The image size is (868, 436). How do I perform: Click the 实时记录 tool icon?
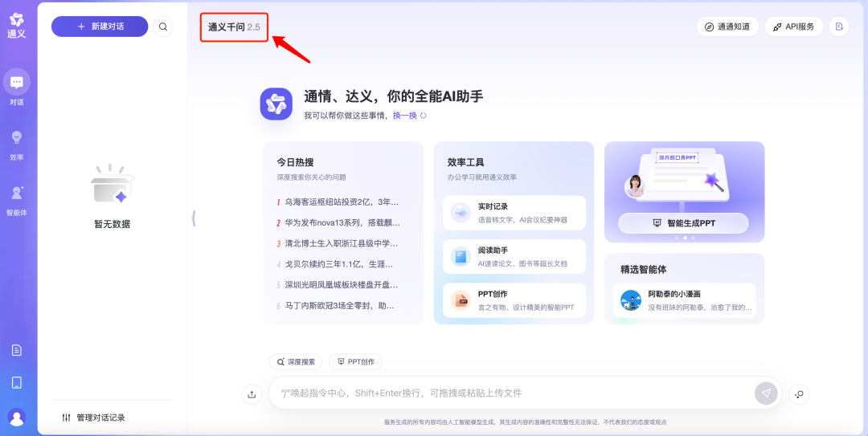pos(461,213)
